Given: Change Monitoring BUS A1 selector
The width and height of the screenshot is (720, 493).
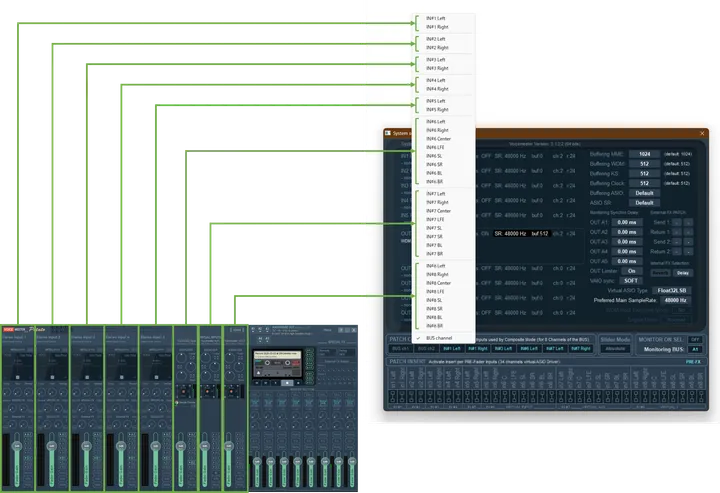Looking at the screenshot, I should point(695,349).
